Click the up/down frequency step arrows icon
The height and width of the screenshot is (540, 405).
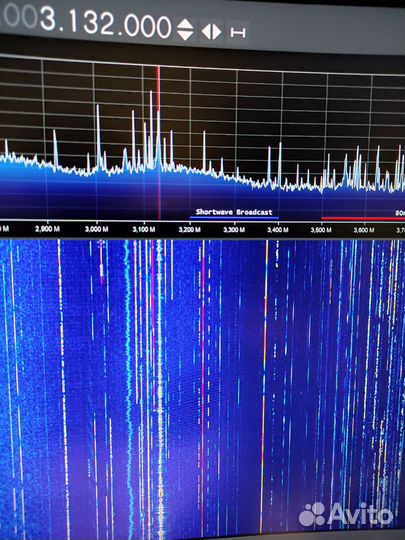(185, 29)
